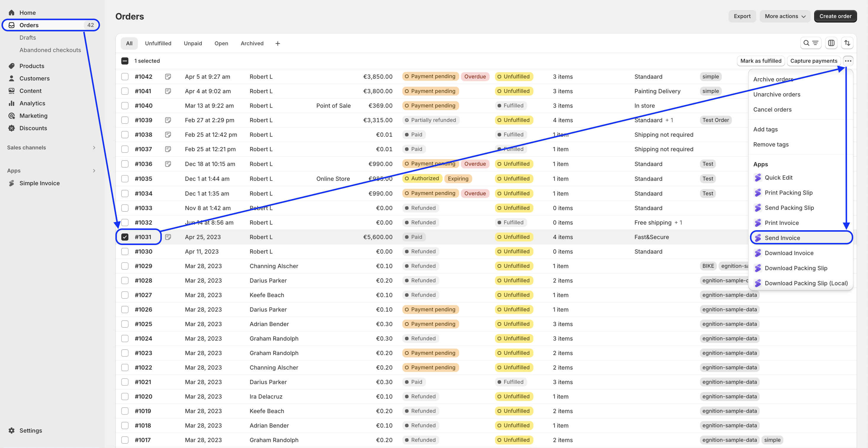
Task: Open the More actions dropdown
Action: click(785, 16)
